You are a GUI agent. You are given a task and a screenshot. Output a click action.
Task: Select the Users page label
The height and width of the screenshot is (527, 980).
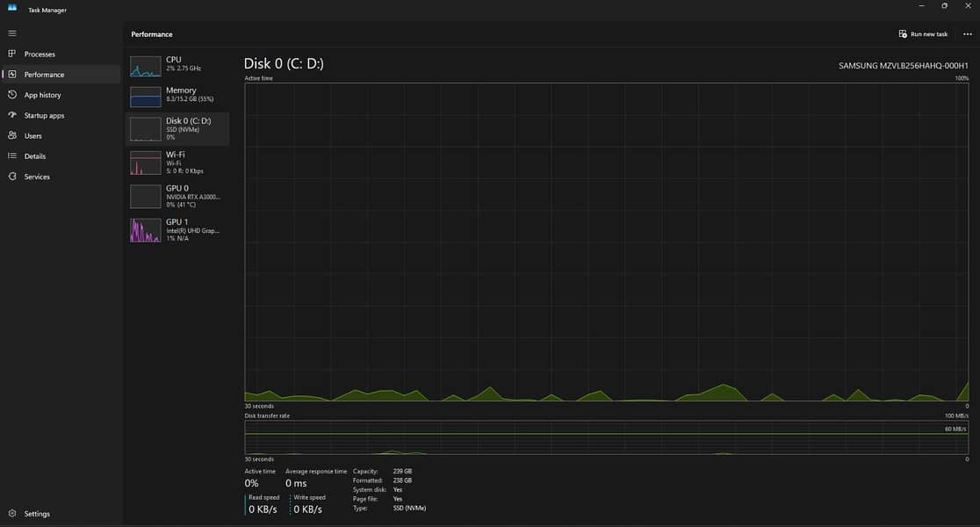tap(33, 135)
